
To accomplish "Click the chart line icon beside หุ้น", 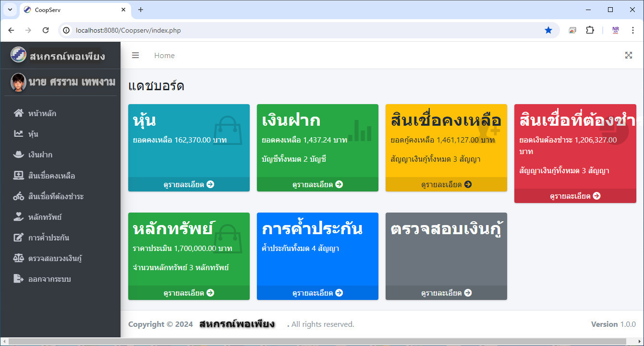I will click(x=19, y=134).
